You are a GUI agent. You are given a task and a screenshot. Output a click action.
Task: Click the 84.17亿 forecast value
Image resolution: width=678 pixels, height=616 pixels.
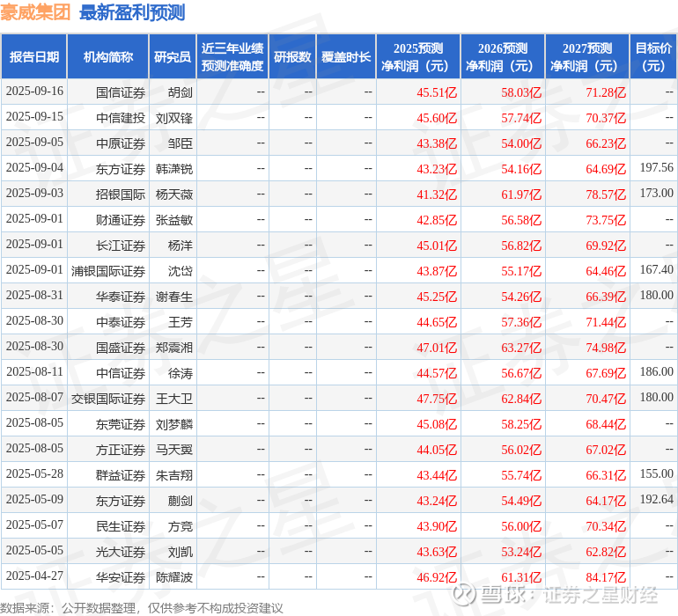click(x=606, y=577)
